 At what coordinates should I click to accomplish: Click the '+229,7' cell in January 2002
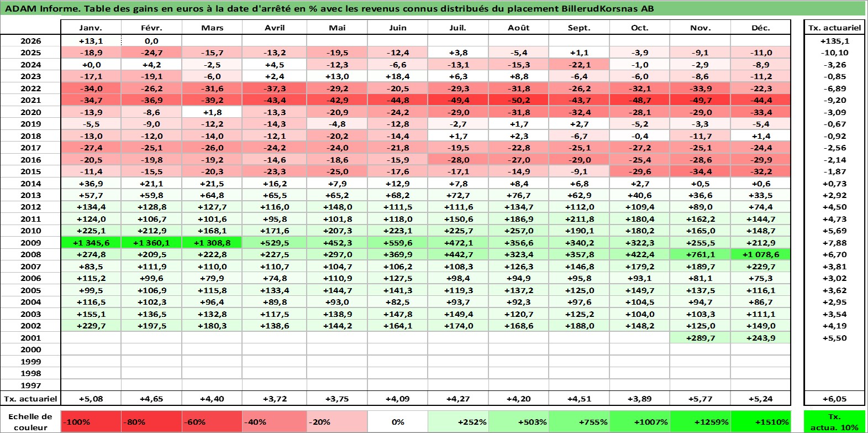(91, 326)
